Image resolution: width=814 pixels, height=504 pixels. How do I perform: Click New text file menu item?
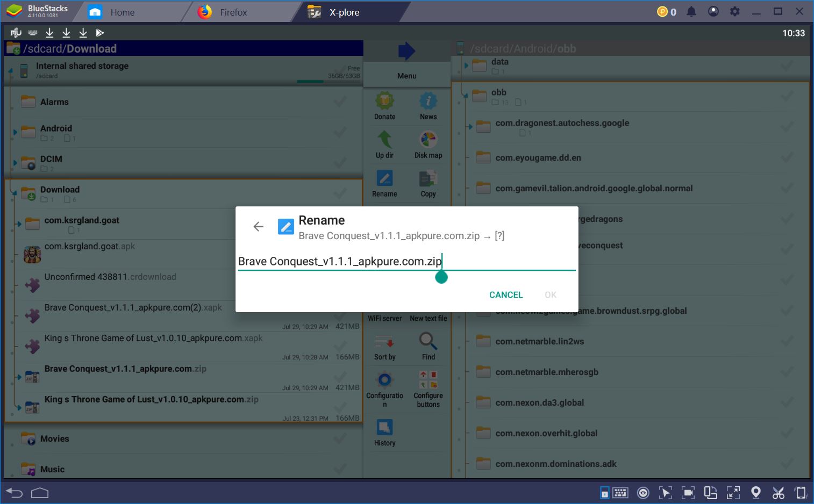pos(428,318)
